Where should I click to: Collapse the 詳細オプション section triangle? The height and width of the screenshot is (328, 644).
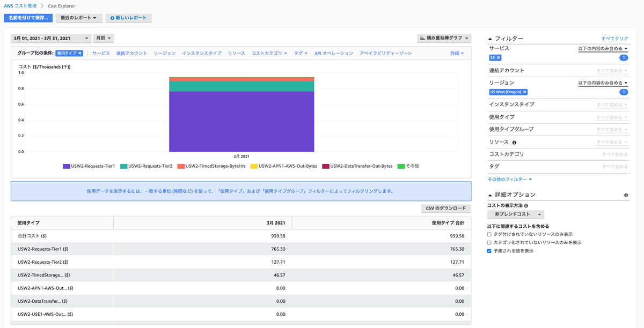click(490, 195)
